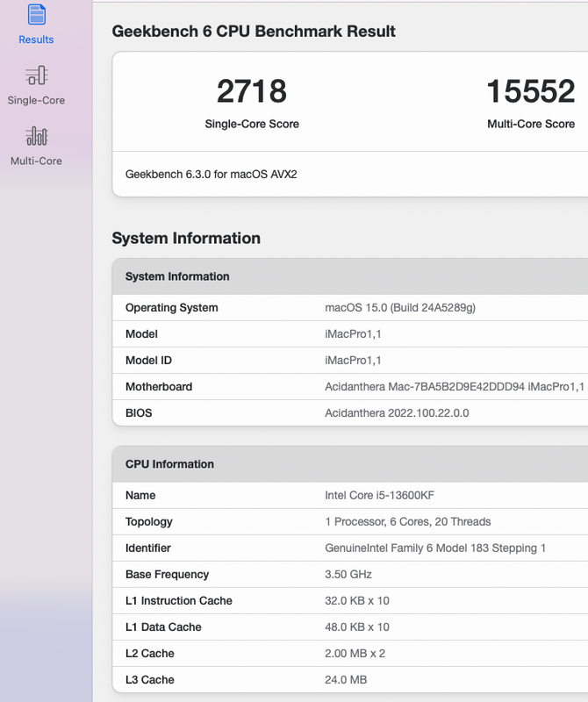Select the Multi-Core sidebar label
Image resolution: width=588 pixels, height=702 pixels.
pos(36,161)
